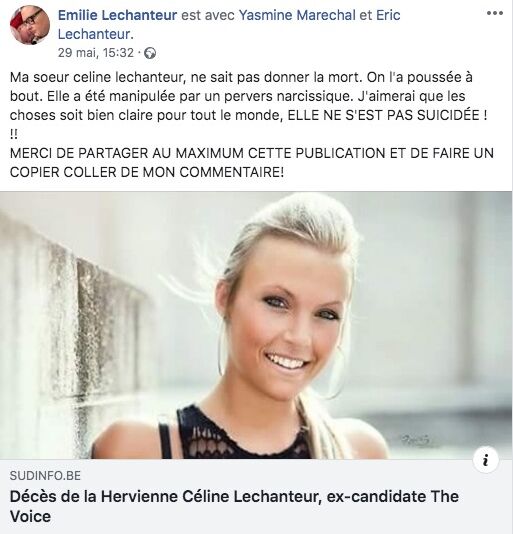This screenshot has width=513, height=534.
Task: Click the post timestamp 29 mai, 15:32
Action: [96, 53]
